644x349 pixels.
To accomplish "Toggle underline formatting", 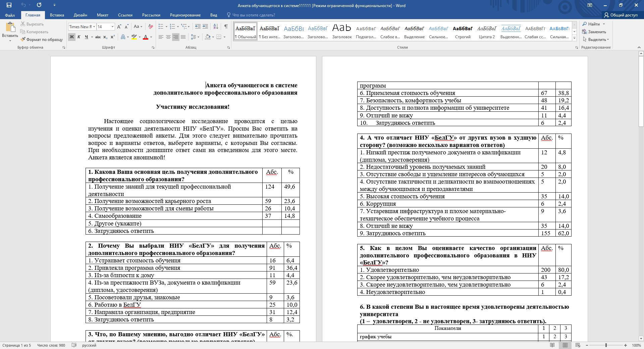I will tap(86, 37).
